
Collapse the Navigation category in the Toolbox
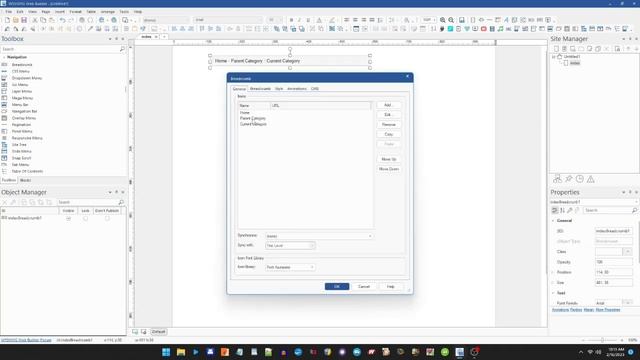(4, 57)
